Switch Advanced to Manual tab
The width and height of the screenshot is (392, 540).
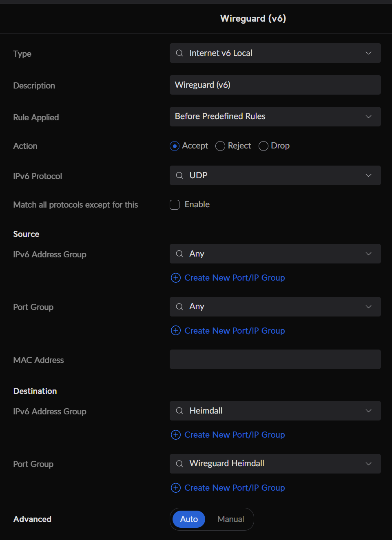coord(231,519)
